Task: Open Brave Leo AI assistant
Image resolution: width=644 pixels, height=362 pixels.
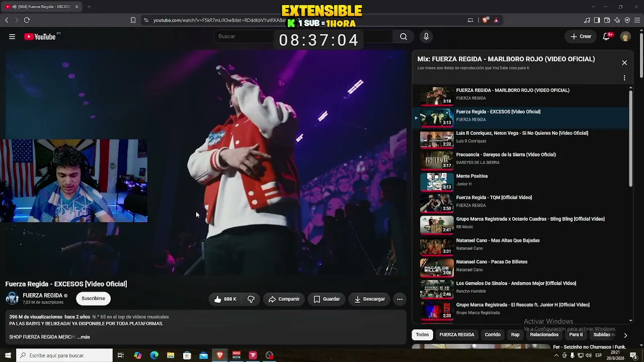Action: click(x=617, y=20)
